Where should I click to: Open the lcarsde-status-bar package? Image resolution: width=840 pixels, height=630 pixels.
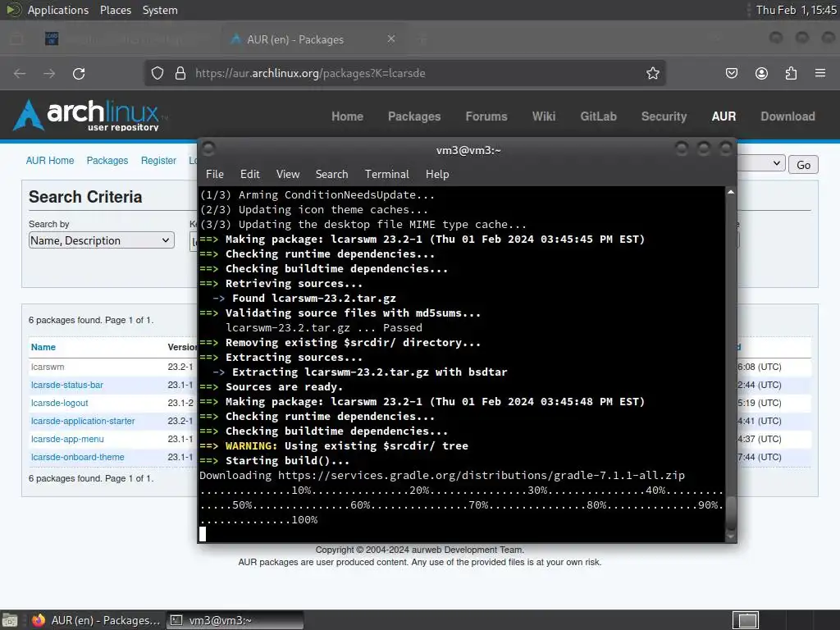pos(67,385)
